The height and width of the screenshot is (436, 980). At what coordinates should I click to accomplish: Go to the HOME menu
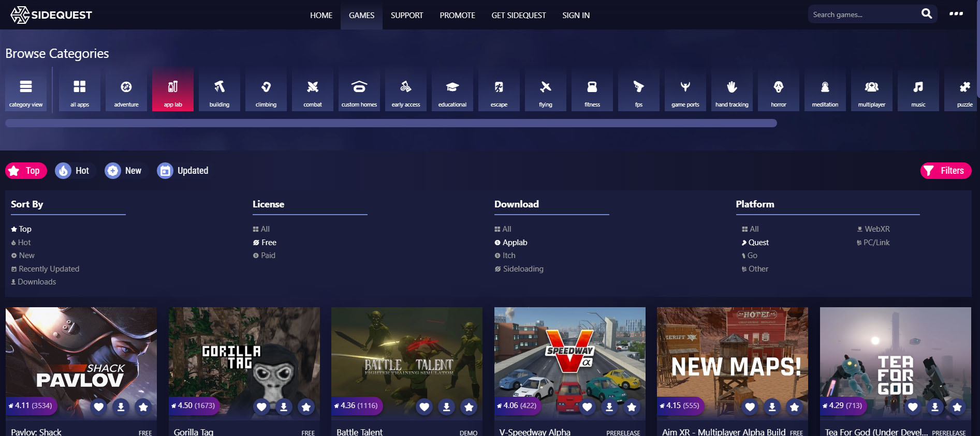321,15
